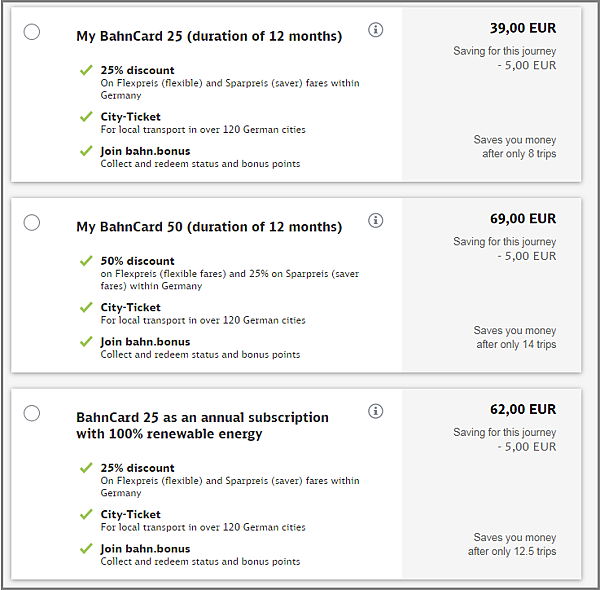Click 'Saves you money after only 8 trips'
Viewport: 600px width, 590px height.
coord(515,147)
